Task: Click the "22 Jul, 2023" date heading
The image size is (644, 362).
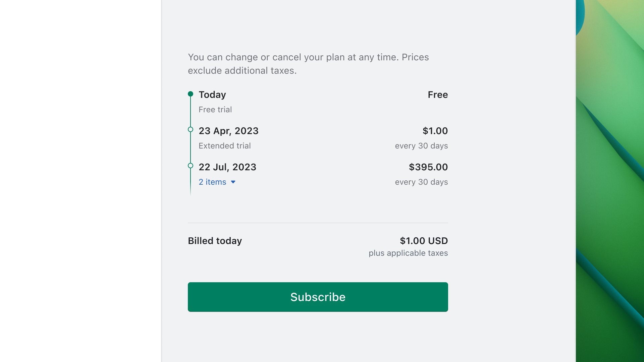Action: pyautogui.click(x=227, y=167)
